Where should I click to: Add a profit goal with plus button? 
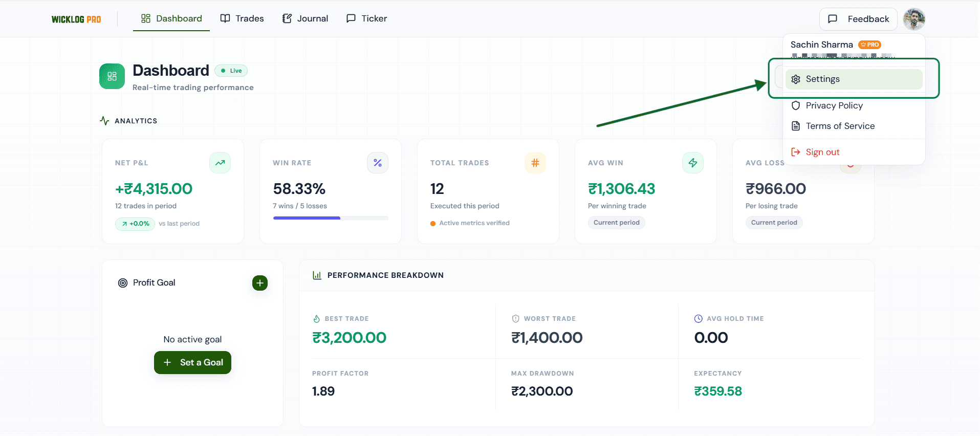pyautogui.click(x=260, y=283)
